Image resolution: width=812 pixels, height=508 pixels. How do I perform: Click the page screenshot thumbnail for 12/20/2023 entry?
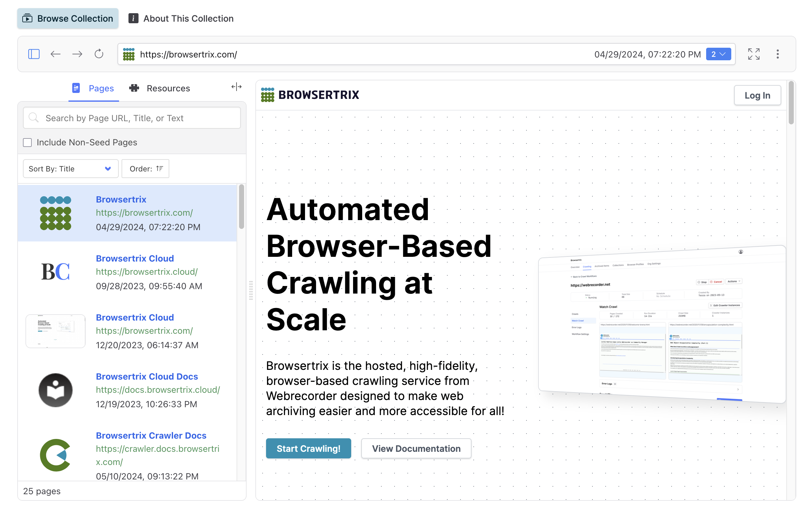(x=56, y=331)
